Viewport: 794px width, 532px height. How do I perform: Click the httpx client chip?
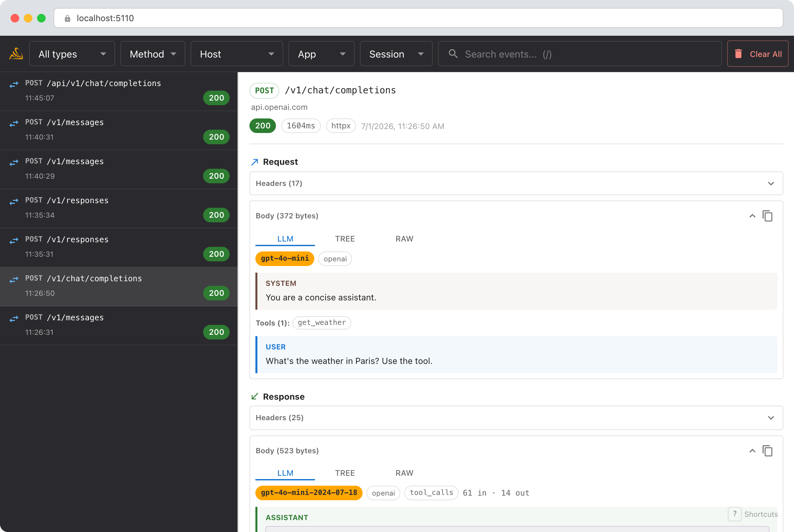point(340,126)
